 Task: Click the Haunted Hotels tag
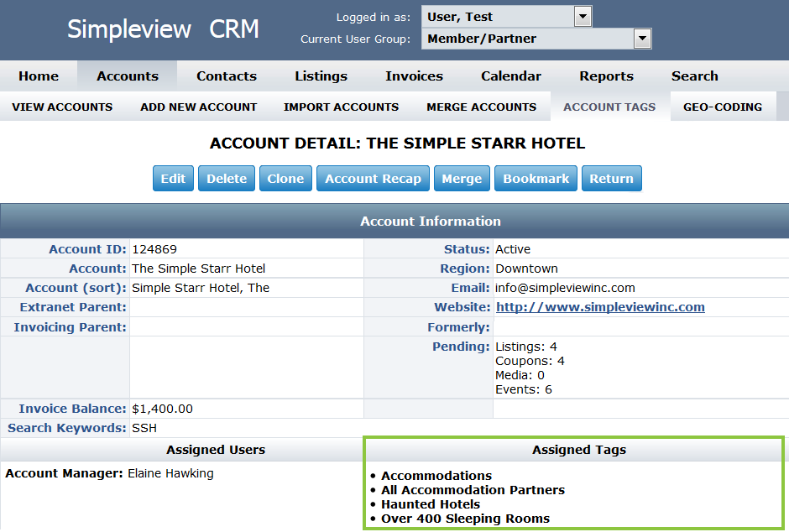[x=431, y=504]
